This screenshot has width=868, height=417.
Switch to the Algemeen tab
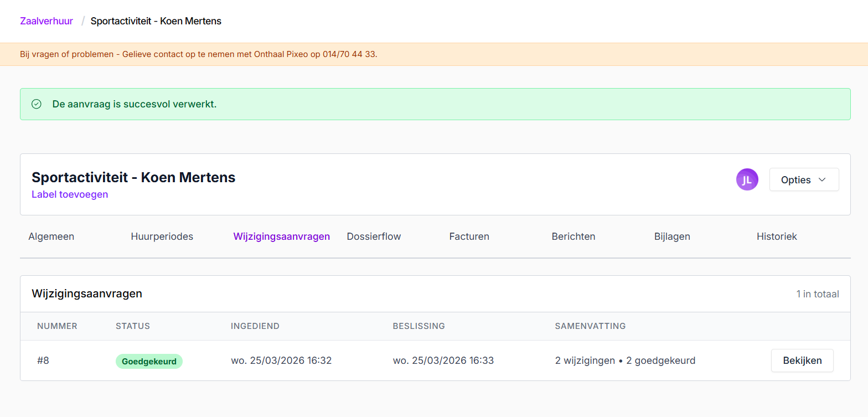point(51,236)
